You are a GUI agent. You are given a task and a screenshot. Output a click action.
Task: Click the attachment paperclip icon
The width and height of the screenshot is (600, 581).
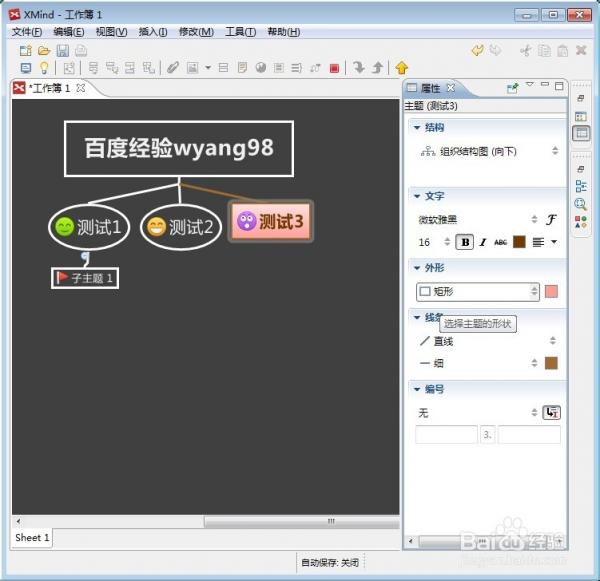(x=173, y=68)
